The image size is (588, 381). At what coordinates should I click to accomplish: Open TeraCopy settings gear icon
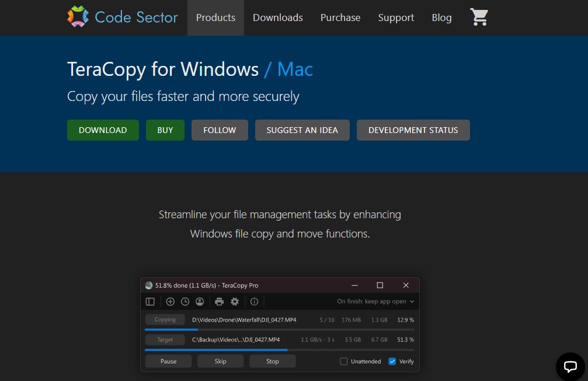235,302
